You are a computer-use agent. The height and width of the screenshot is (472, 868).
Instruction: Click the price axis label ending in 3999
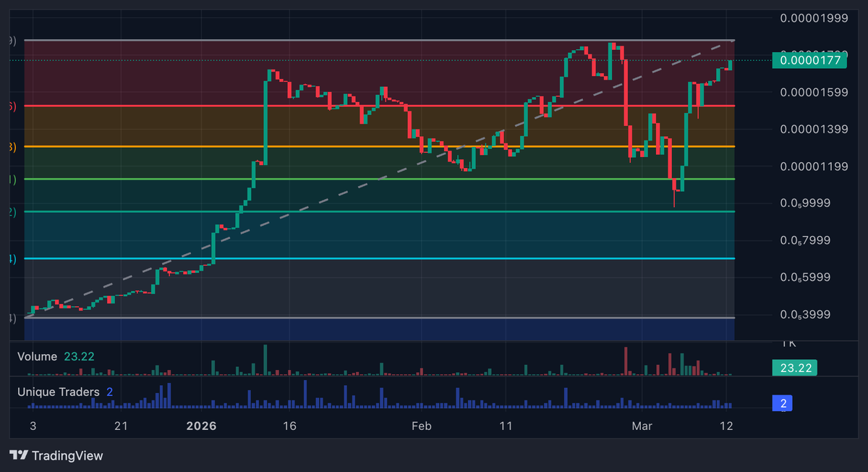pyautogui.click(x=804, y=315)
